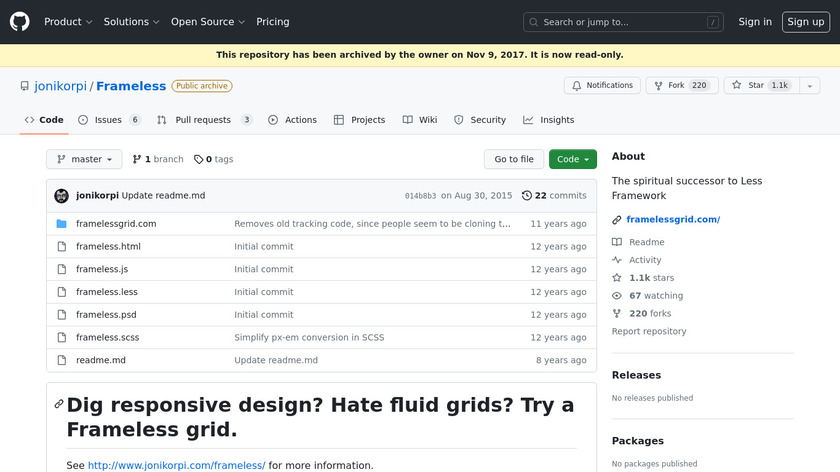This screenshot has height=472, width=840.
Task: Click the Go to file button
Action: coord(514,159)
